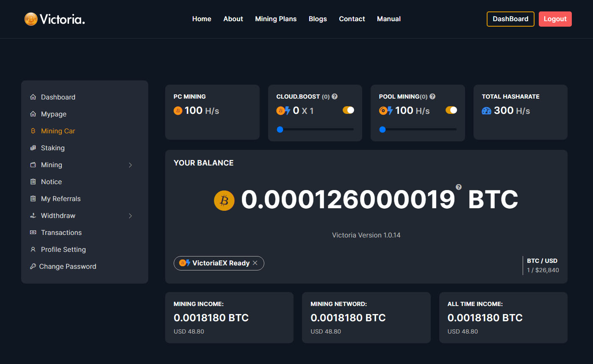
Task: Open the Blogs navigation link
Action: pyautogui.click(x=318, y=19)
